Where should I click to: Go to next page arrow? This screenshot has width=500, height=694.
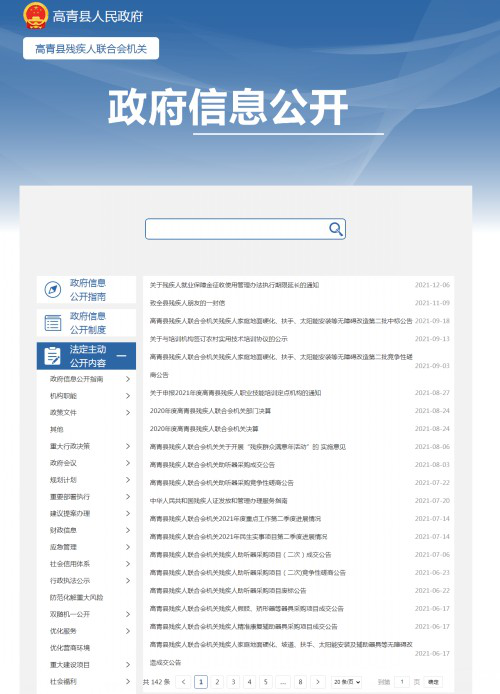click(318, 682)
